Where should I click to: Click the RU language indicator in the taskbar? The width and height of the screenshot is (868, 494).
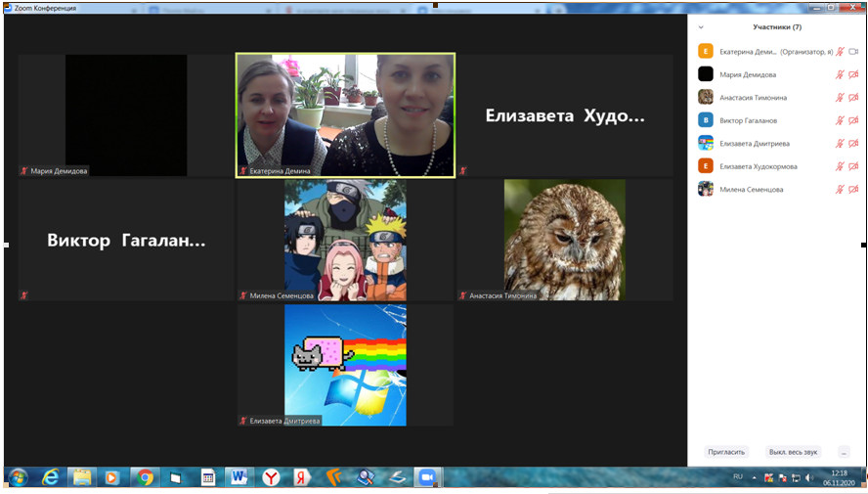[x=738, y=476]
